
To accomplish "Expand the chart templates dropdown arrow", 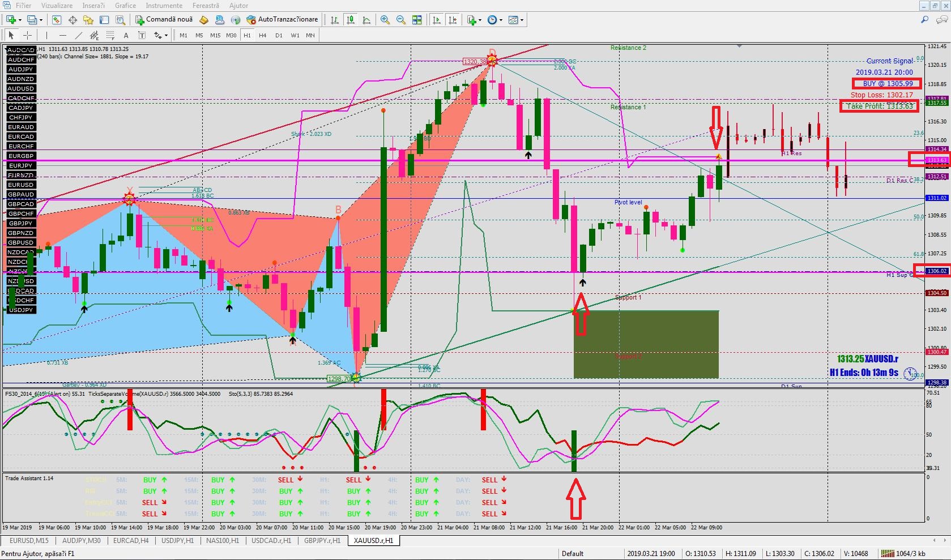I will 522,20.
